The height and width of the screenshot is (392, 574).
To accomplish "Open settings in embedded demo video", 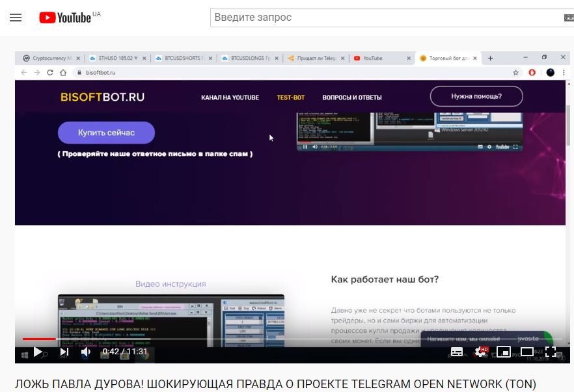I will 489,147.
